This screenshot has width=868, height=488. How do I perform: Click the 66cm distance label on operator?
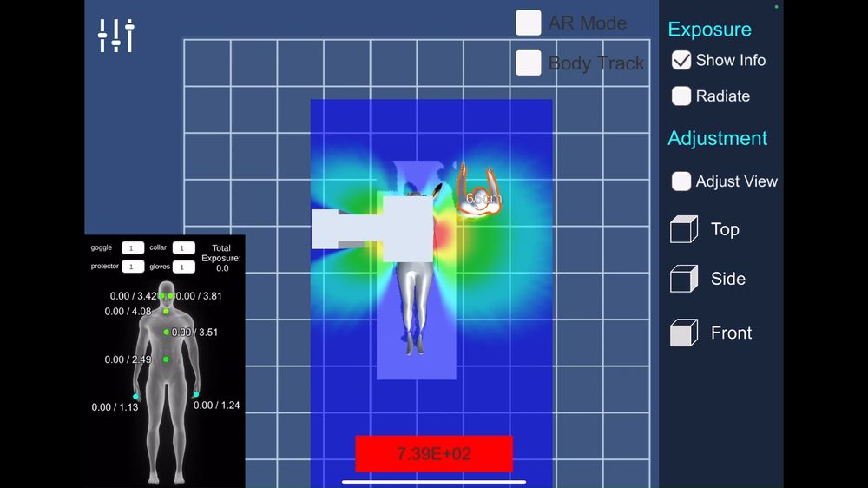coord(483,198)
